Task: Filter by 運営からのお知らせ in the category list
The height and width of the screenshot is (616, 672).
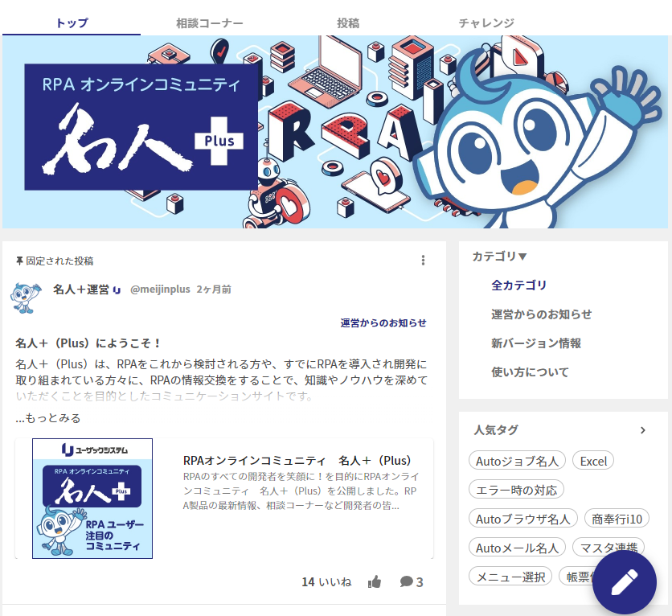Action: (x=541, y=314)
